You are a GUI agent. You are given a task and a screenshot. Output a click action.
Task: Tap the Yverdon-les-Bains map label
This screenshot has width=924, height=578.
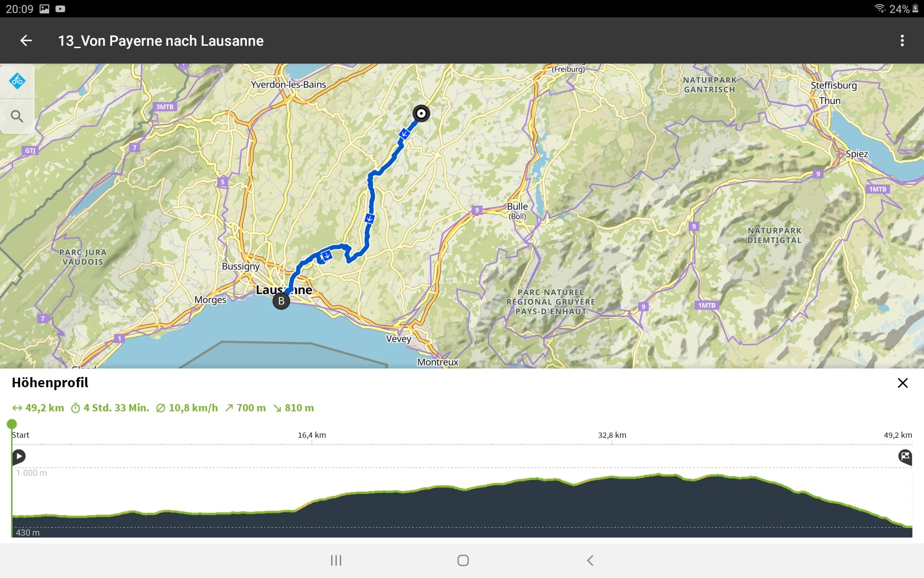tap(288, 84)
